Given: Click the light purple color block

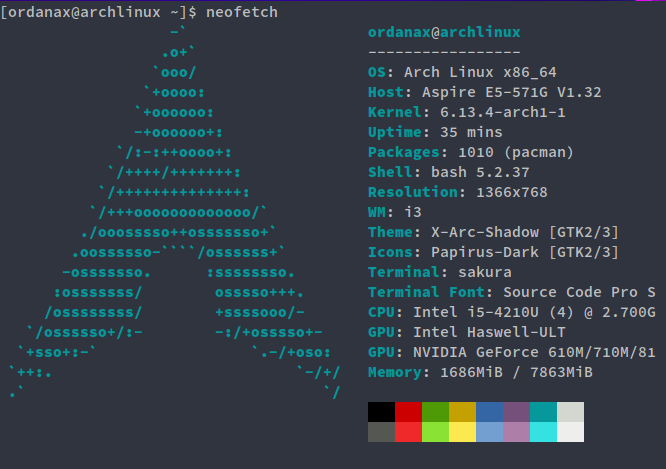Looking at the screenshot, I should pos(516,432).
